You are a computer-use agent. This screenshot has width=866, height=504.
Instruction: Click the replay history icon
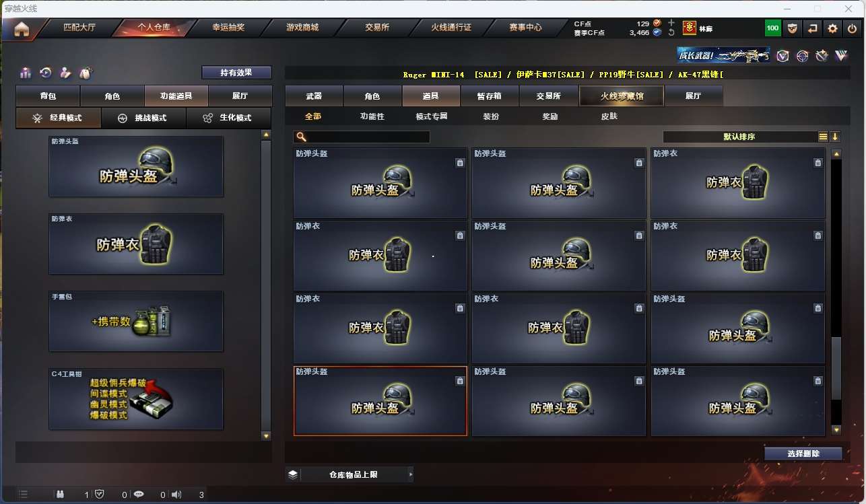pos(46,73)
